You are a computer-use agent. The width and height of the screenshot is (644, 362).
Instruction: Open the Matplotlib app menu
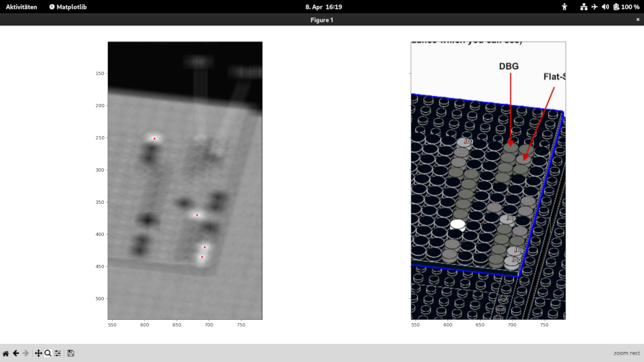pos(68,7)
